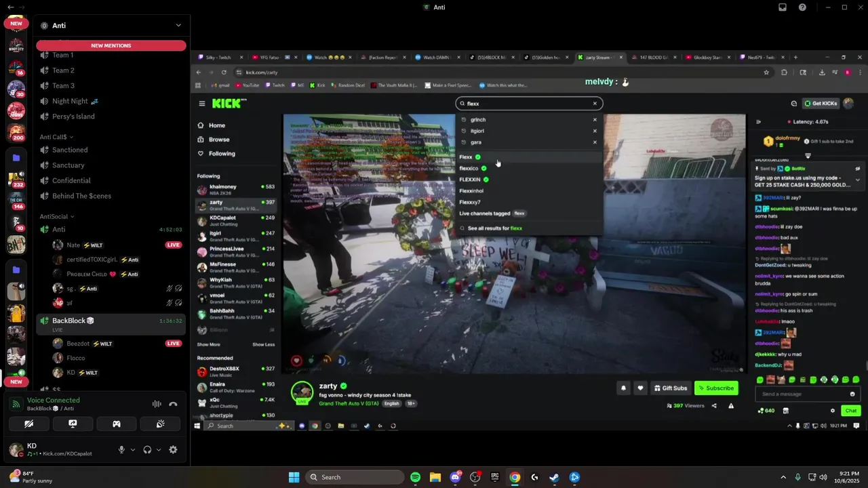Click the green Subscribe button
Screen dimensions: 868x488
(x=716, y=388)
